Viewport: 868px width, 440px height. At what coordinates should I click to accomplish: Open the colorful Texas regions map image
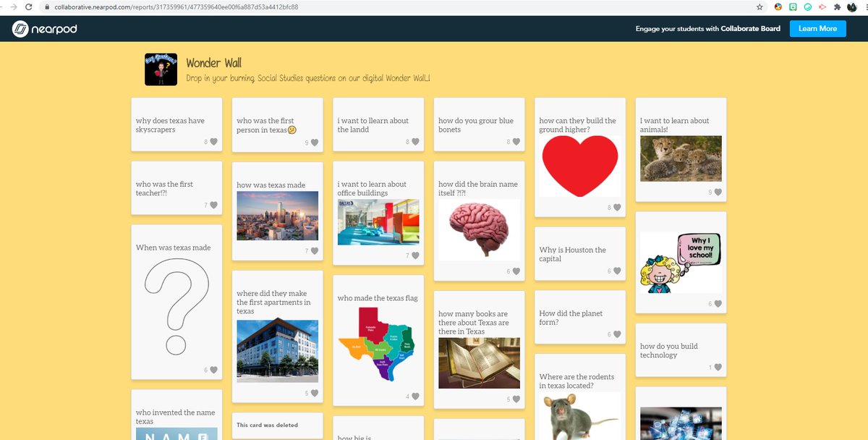(x=378, y=344)
